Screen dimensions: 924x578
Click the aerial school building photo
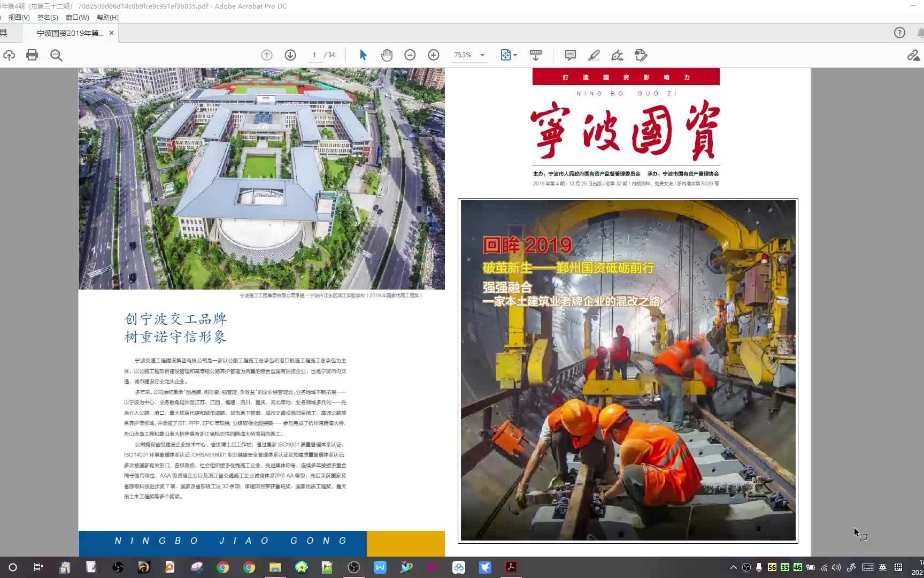(x=261, y=179)
